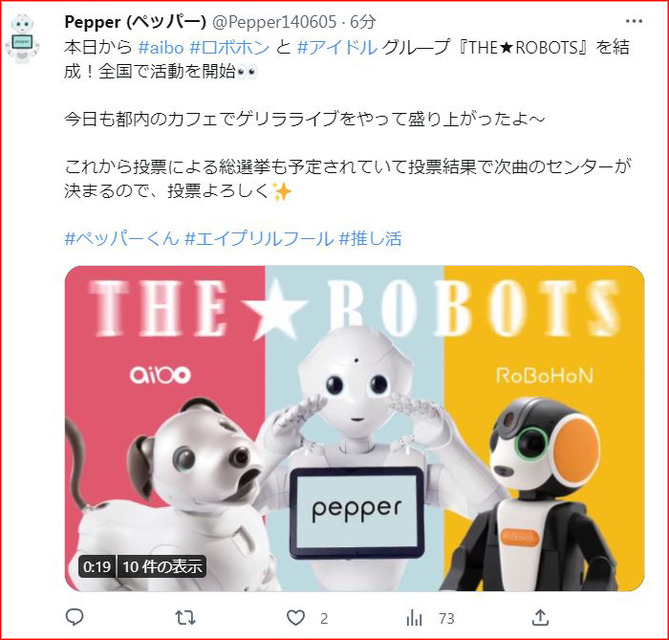Open the @Pepper140605 handle

click(x=274, y=22)
